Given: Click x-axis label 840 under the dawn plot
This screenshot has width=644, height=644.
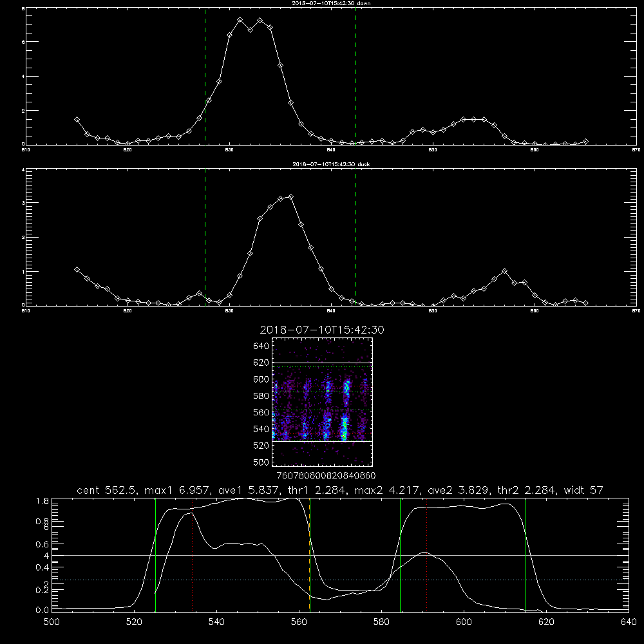Looking at the screenshot, I should pos(331,150).
